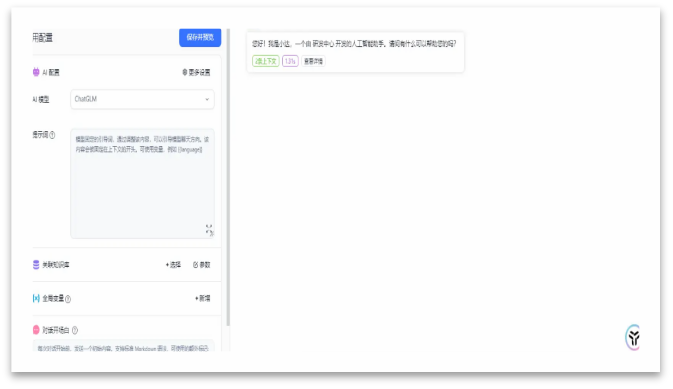Click the help icon beside 对话开场白
This screenshot has height=389, width=673.
(75, 330)
